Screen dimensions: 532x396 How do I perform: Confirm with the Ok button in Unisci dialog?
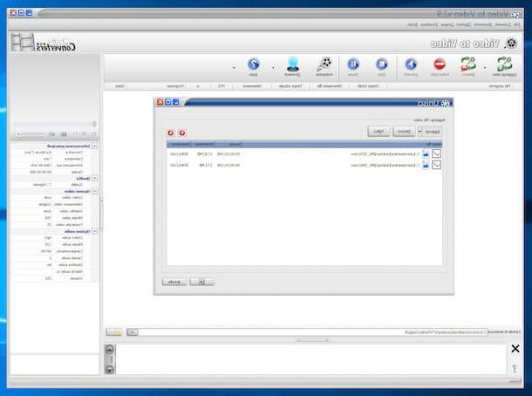click(201, 282)
